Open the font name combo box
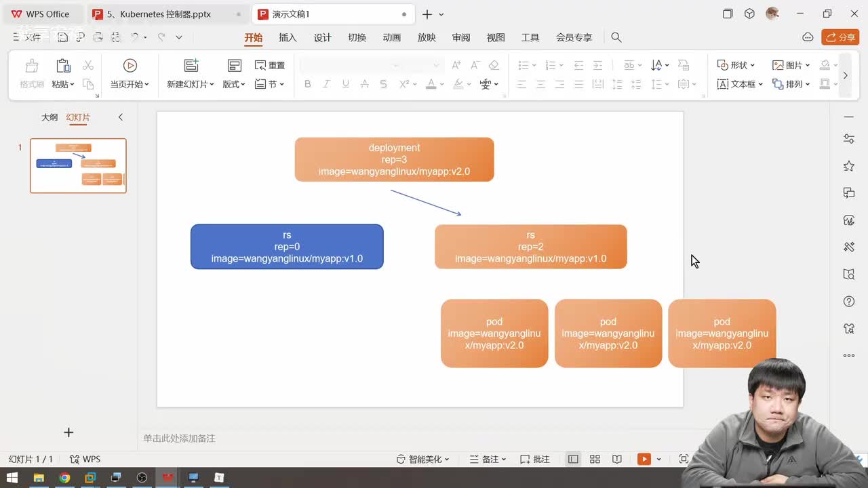The image size is (868, 488). (351, 65)
